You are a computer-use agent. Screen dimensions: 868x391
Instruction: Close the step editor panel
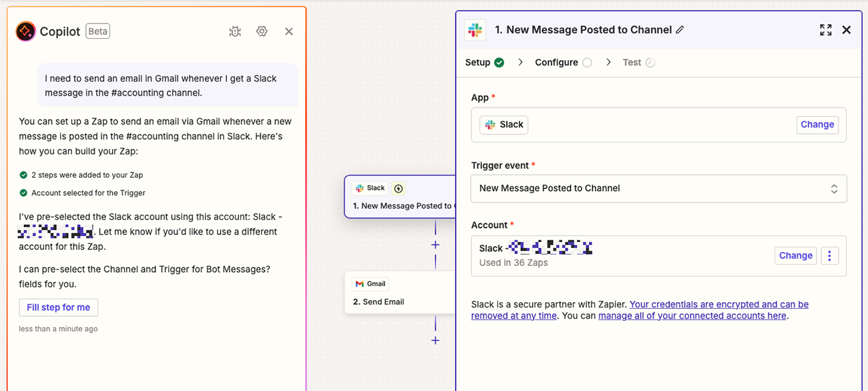[847, 30]
